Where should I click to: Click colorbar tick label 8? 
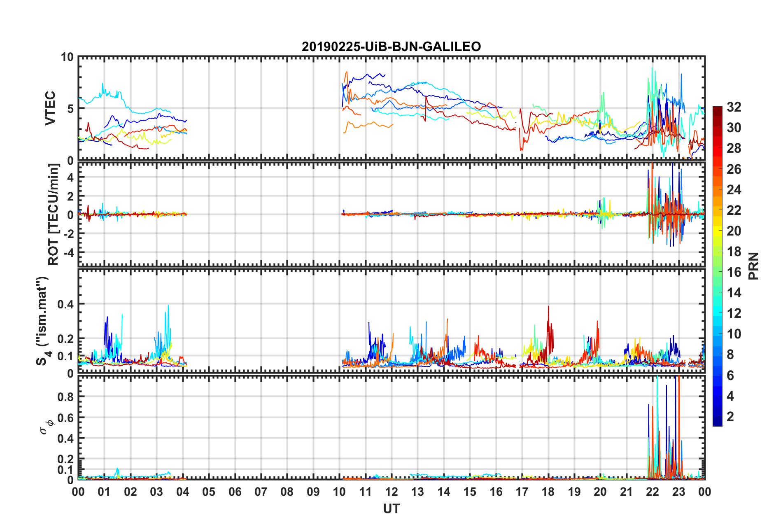[730, 354]
